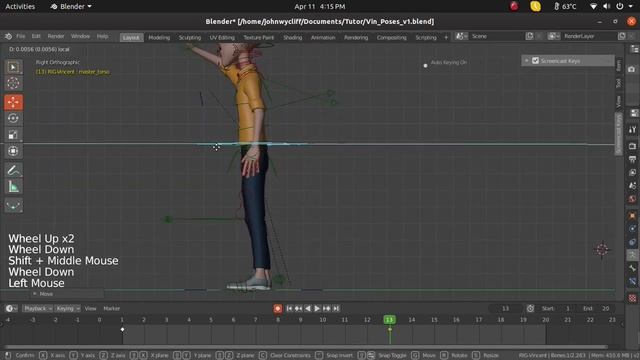640x360 pixels.
Task: Jump to next keyframe
Action: (327, 309)
